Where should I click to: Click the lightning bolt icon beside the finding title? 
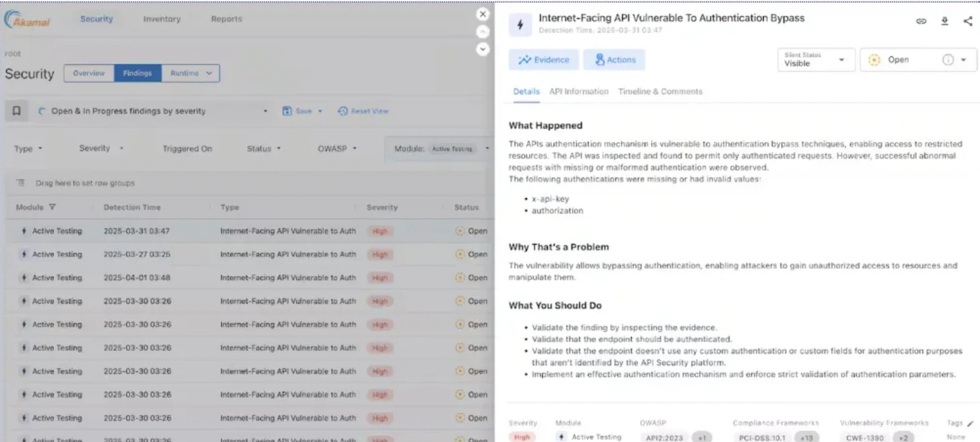point(520,23)
